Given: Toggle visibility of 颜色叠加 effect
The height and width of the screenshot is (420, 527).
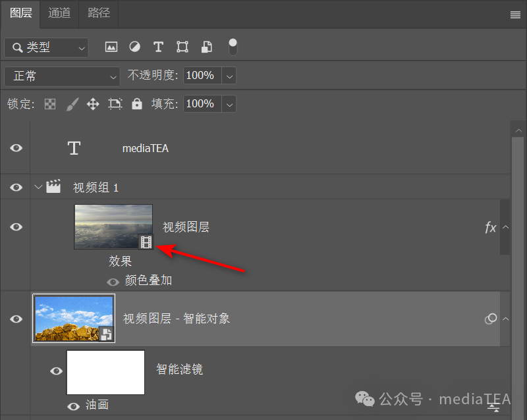Looking at the screenshot, I should pyautogui.click(x=113, y=282).
